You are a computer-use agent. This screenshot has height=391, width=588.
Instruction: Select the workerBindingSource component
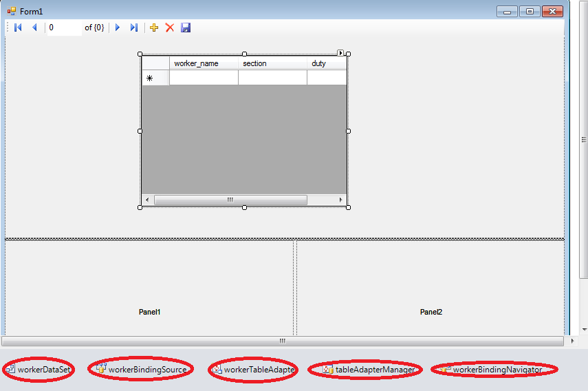click(x=141, y=369)
